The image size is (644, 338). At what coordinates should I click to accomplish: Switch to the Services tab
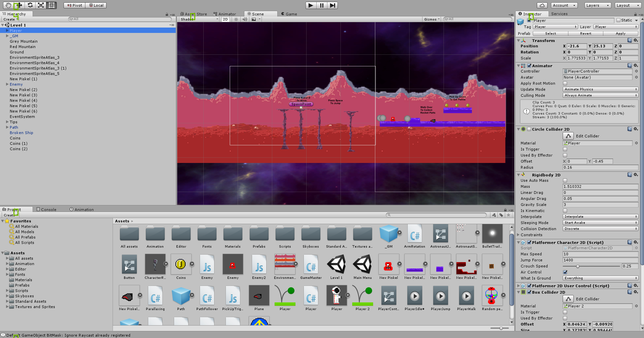559,14
